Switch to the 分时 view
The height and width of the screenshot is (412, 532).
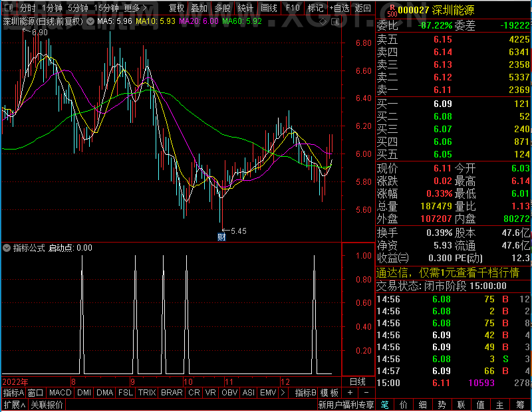click(x=27, y=8)
